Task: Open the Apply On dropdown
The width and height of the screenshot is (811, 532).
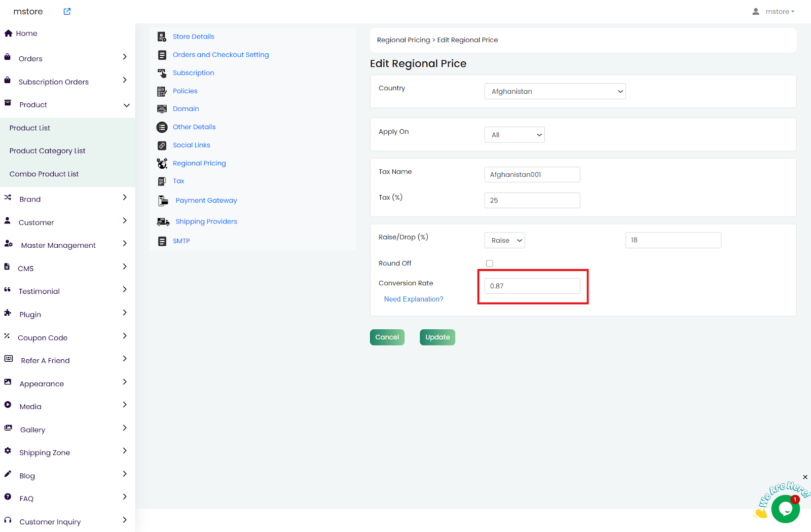Action: click(x=514, y=135)
